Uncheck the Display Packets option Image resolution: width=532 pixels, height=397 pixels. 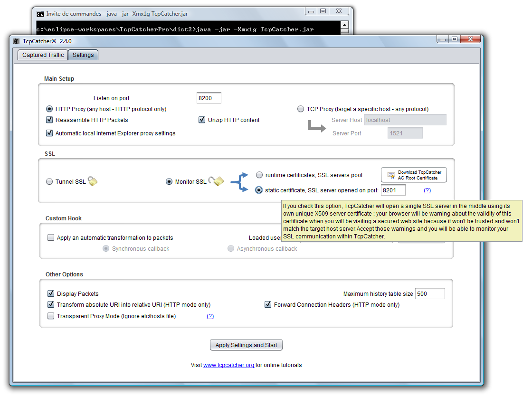[x=51, y=293]
